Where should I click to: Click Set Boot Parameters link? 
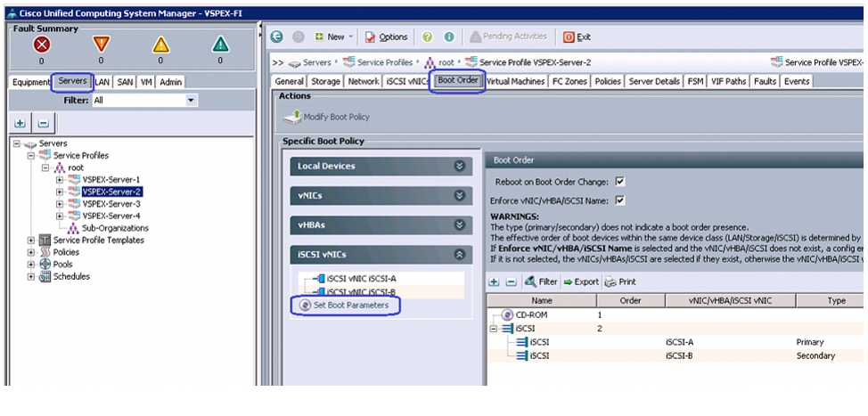tap(344, 306)
